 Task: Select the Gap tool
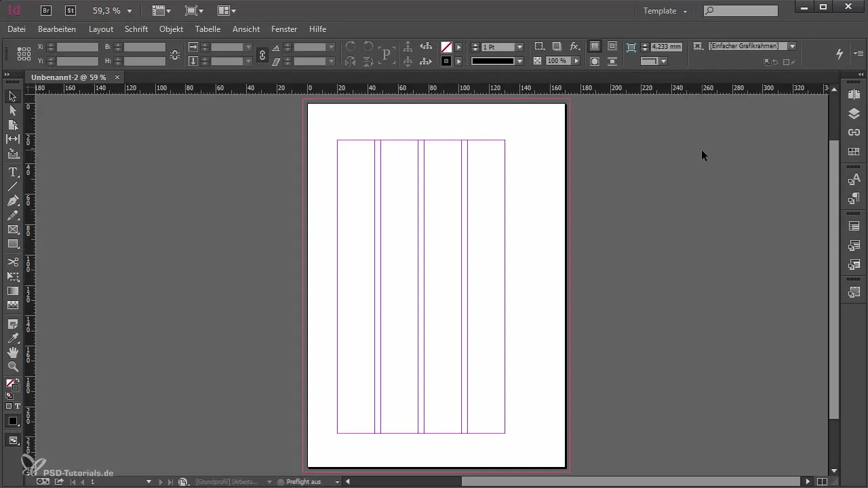[x=13, y=139]
